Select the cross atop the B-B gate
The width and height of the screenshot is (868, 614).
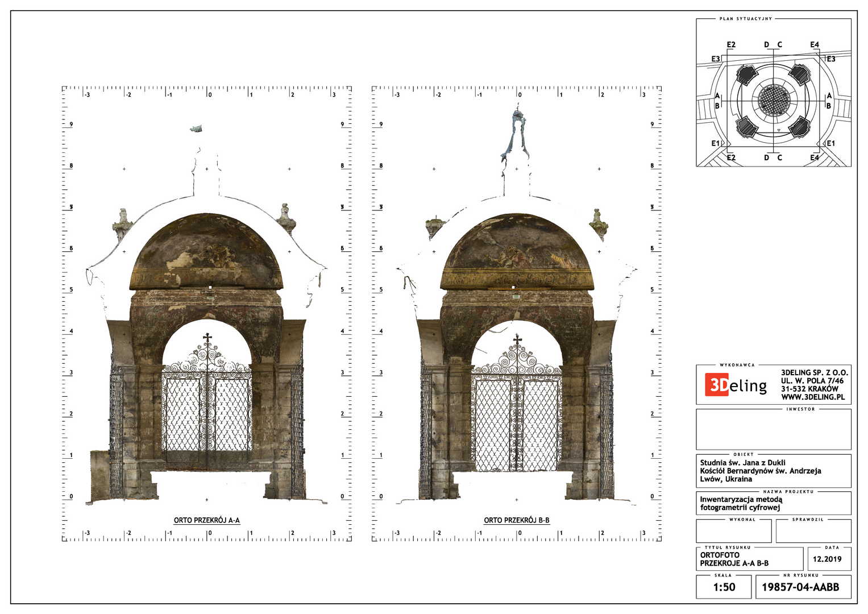[x=517, y=340]
